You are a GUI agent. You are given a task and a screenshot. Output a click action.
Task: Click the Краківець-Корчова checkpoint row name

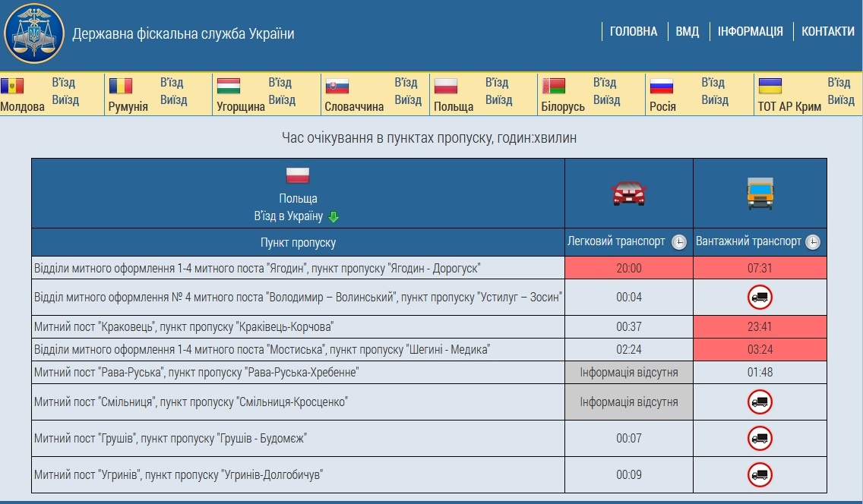point(184,327)
